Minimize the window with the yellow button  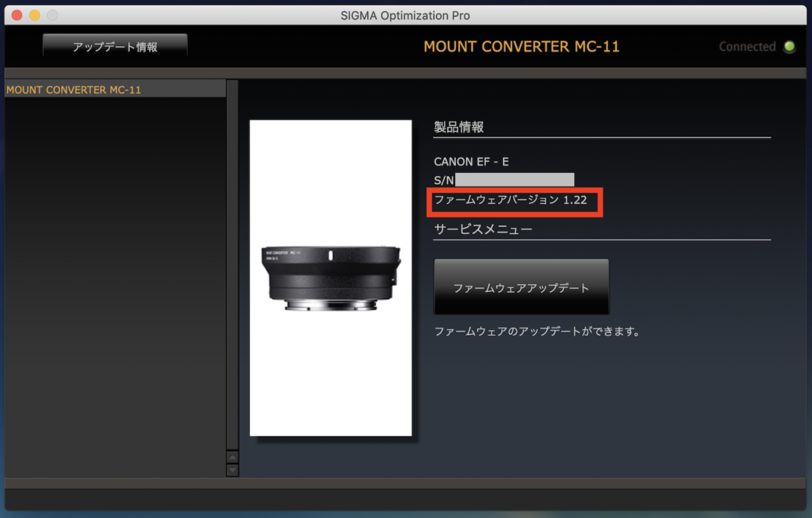35,15
